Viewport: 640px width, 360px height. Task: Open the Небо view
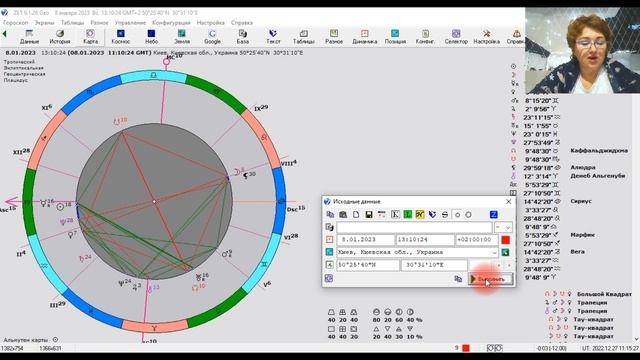pos(151,37)
